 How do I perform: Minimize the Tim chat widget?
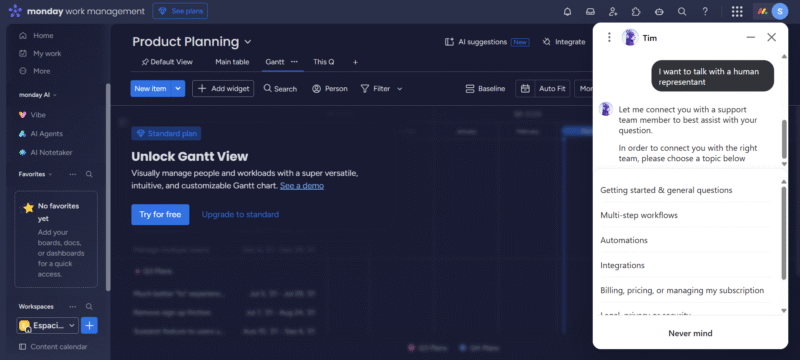coord(751,37)
